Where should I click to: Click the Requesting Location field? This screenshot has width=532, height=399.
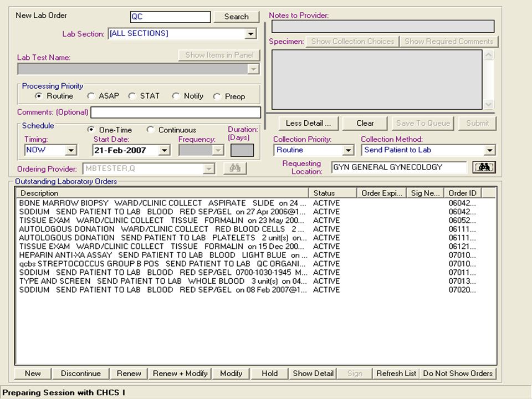400,167
